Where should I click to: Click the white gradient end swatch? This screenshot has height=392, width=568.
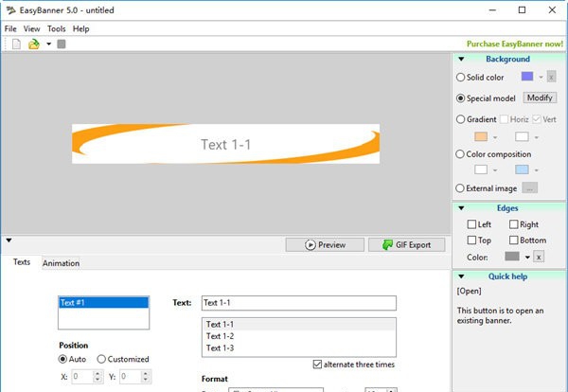click(522, 136)
